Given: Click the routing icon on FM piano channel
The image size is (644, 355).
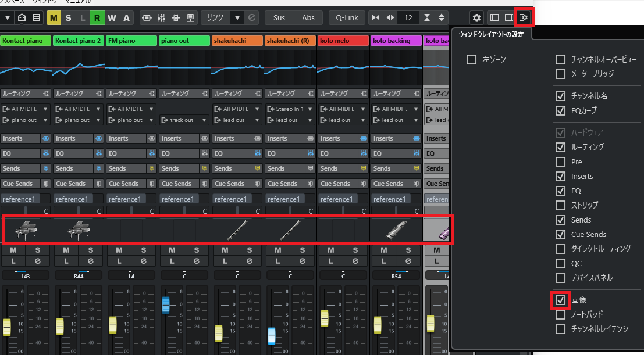Looking at the screenshot, I should [x=151, y=94].
